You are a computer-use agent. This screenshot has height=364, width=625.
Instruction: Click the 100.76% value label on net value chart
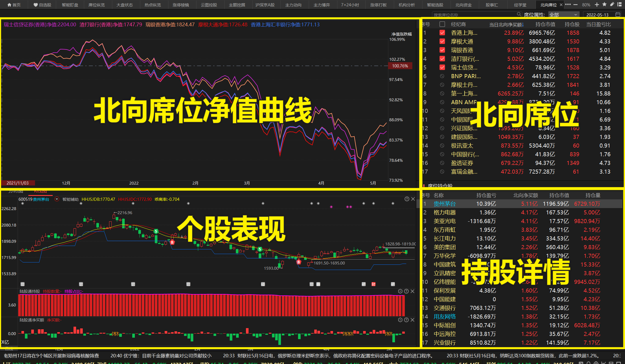[400, 66]
